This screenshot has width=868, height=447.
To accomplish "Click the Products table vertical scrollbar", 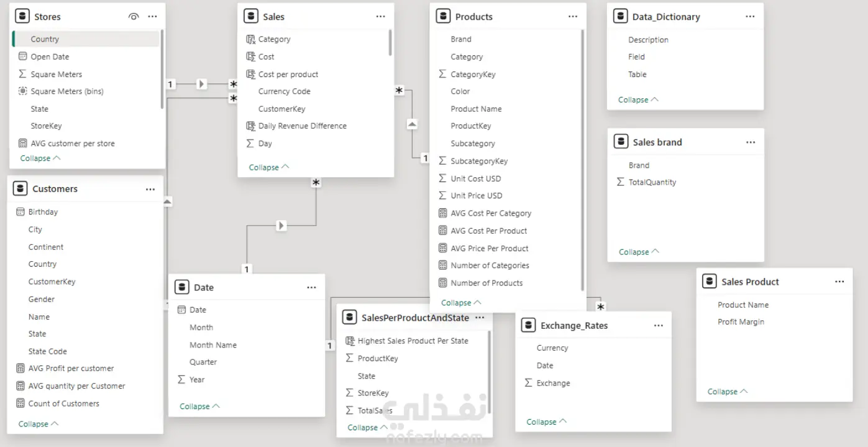I will point(582,155).
